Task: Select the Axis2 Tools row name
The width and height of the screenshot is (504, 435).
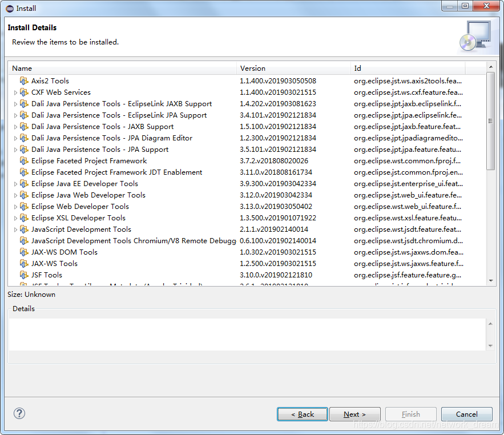Action: [x=50, y=80]
